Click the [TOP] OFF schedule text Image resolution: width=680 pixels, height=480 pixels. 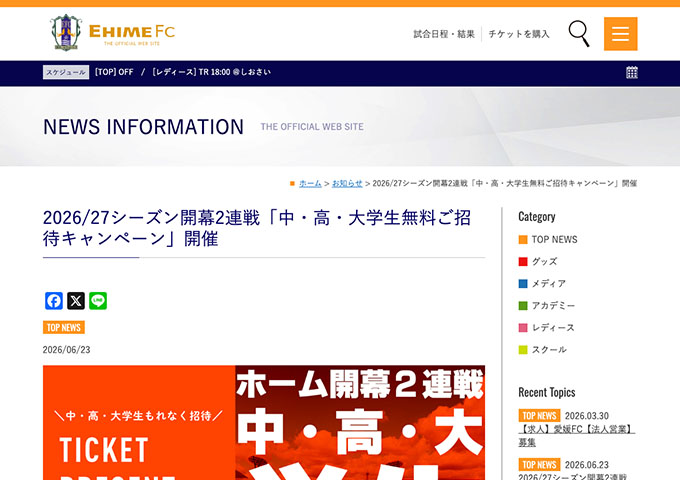pyautogui.click(x=114, y=72)
